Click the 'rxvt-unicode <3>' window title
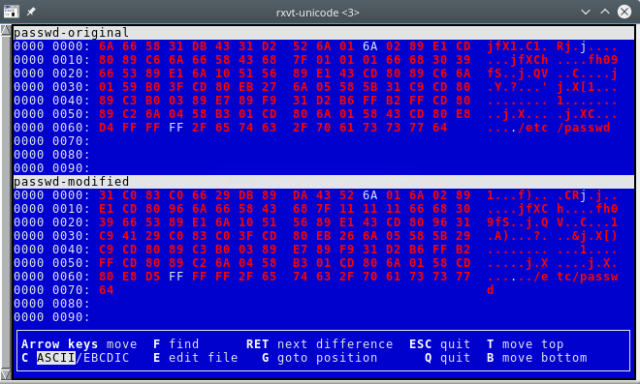Image resolution: width=640 pixels, height=384 pixels. (x=318, y=13)
